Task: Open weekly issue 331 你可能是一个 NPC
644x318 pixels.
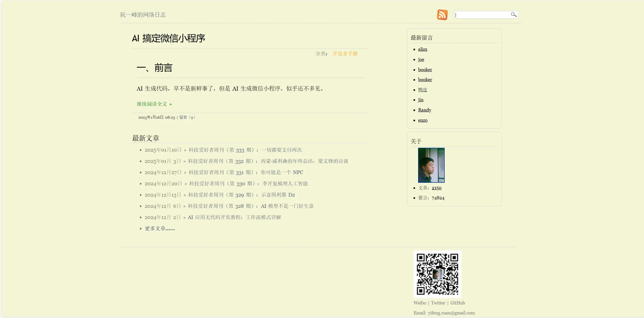Action: coord(246,172)
